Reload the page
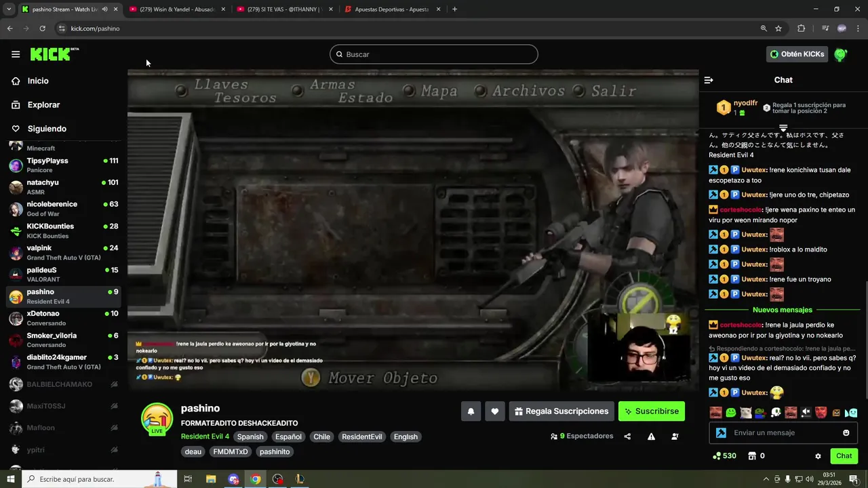 point(42,28)
